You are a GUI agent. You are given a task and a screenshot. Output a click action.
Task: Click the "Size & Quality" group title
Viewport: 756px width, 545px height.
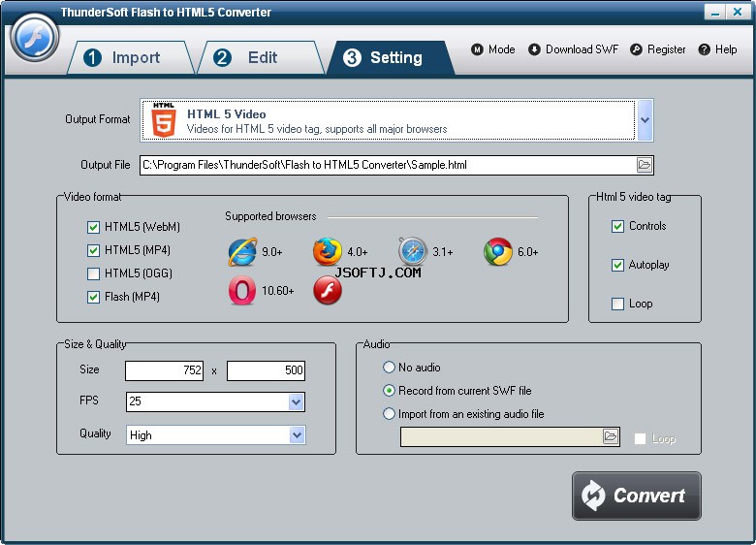click(x=95, y=344)
